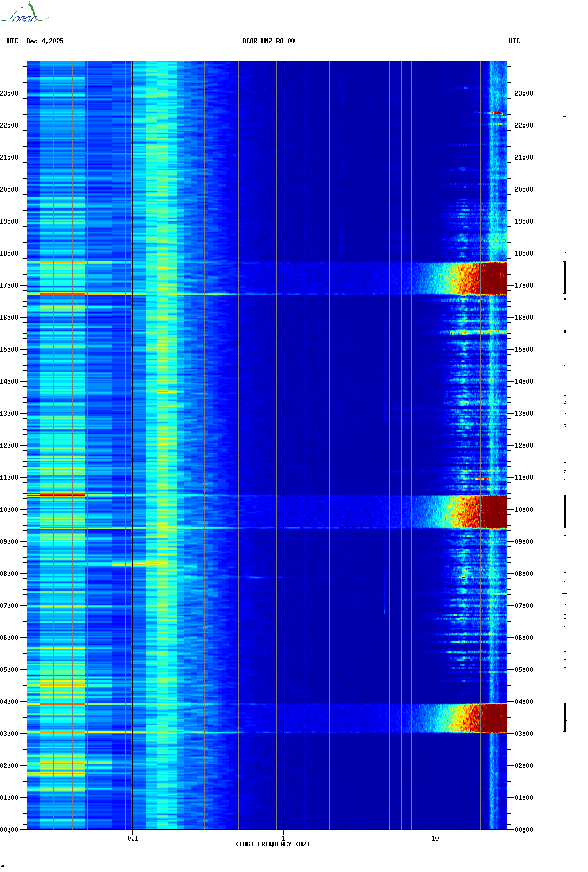Click the 12:00 label on the left axis
Screen dimensions: 588x872
coord(9,446)
